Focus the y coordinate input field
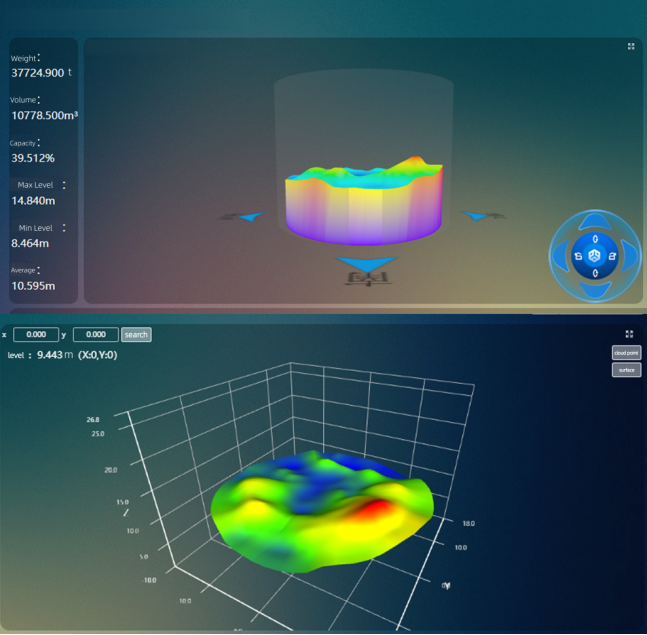The height and width of the screenshot is (635, 647). [x=96, y=335]
